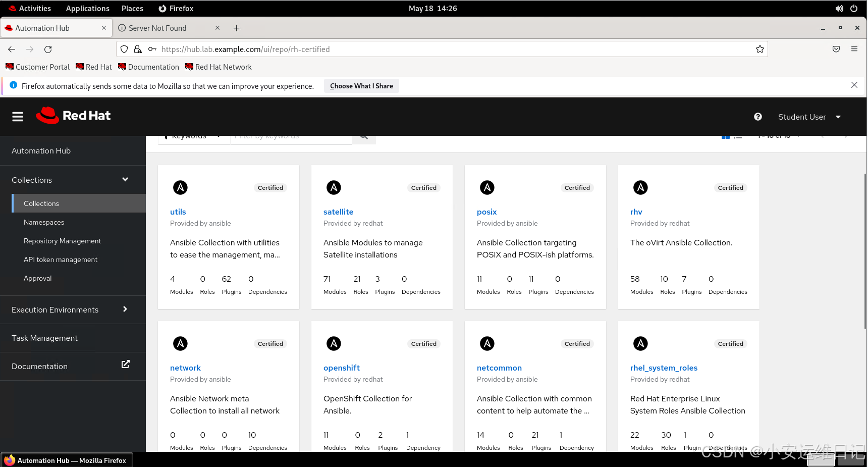
Task: Show site security lock information
Action: (x=138, y=49)
